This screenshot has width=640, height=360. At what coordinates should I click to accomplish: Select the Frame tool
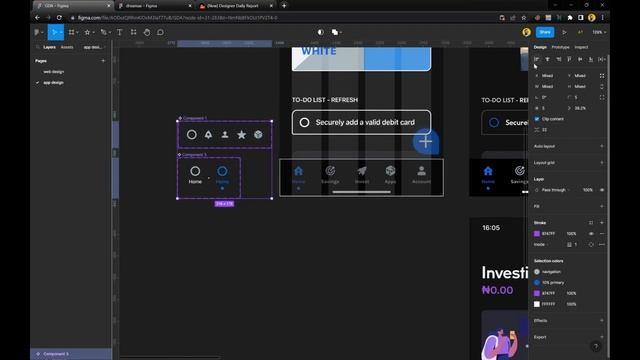(72, 32)
